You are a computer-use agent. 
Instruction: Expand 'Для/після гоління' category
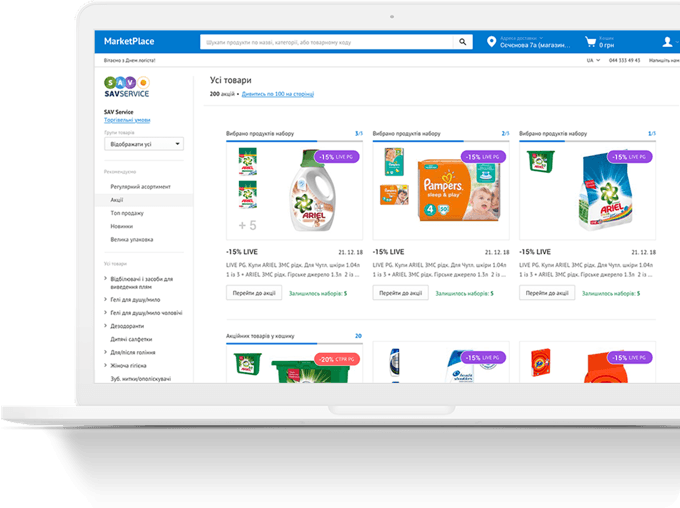105,352
